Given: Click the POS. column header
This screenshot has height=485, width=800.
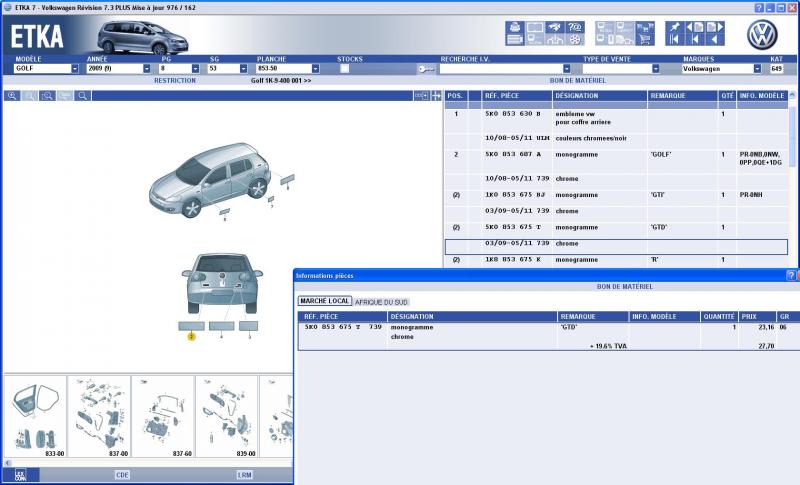Looking at the screenshot, I should 455,96.
